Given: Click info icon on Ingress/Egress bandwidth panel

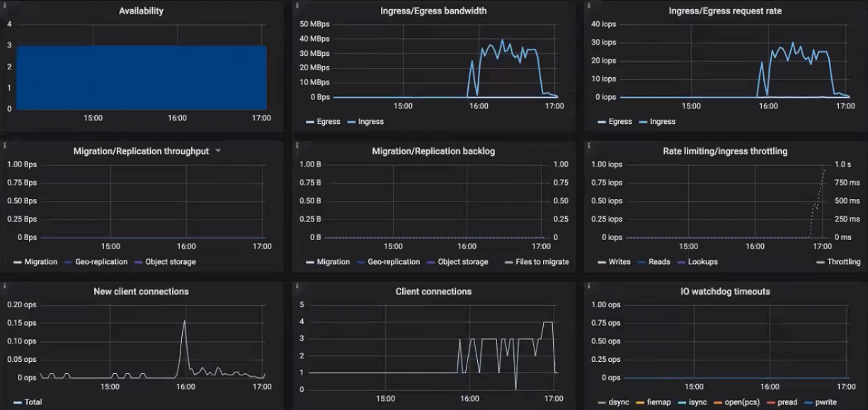Looking at the screenshot, I should pyautogui.click(x=297, y=5).
